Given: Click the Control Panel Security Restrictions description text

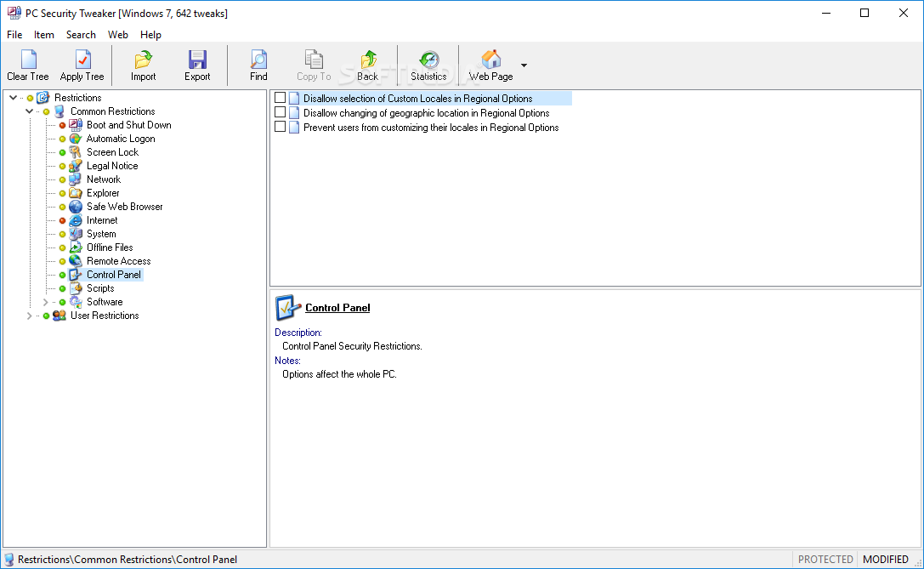Looking at the screenshot, I should click(x=353, y=346).
